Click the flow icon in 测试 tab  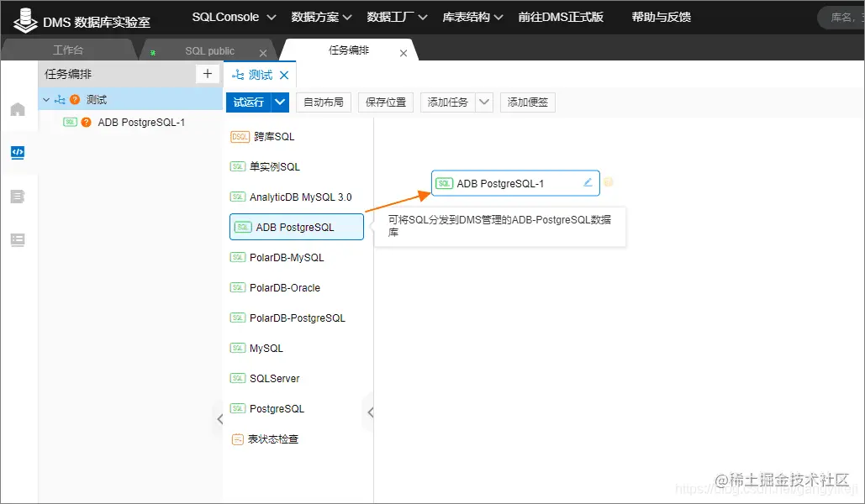pos(238,75)
